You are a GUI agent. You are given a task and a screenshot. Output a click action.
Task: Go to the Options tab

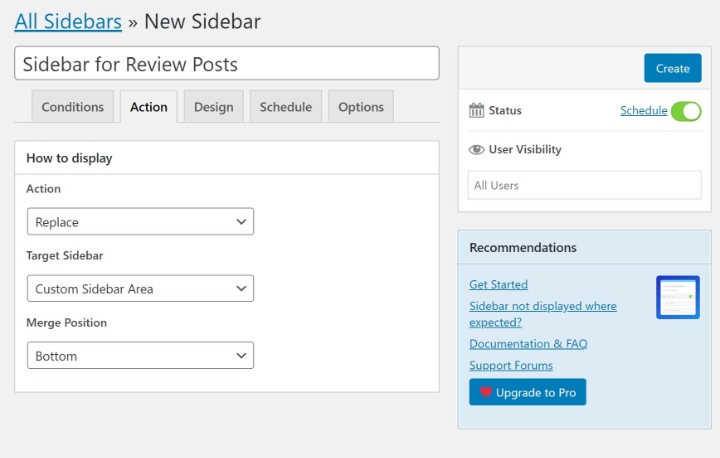pos(361,107)
